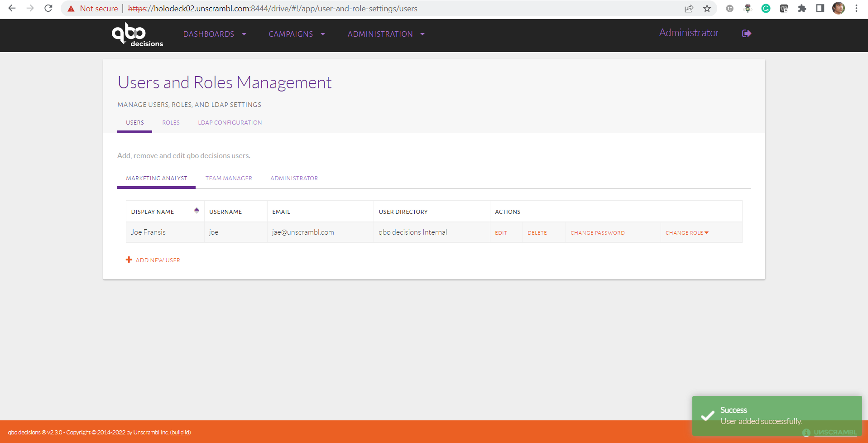Click Change Password for joe
868x443 pixels.
598,233
